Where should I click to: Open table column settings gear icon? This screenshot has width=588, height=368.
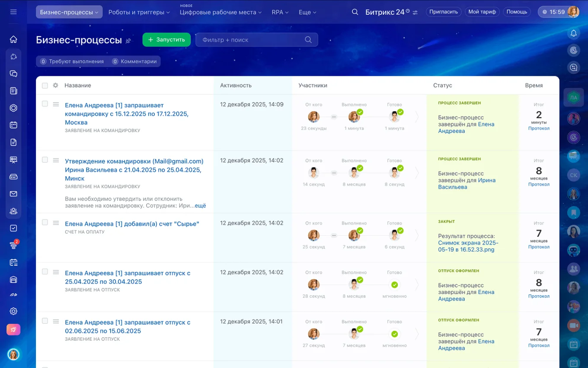pos(55,86)
